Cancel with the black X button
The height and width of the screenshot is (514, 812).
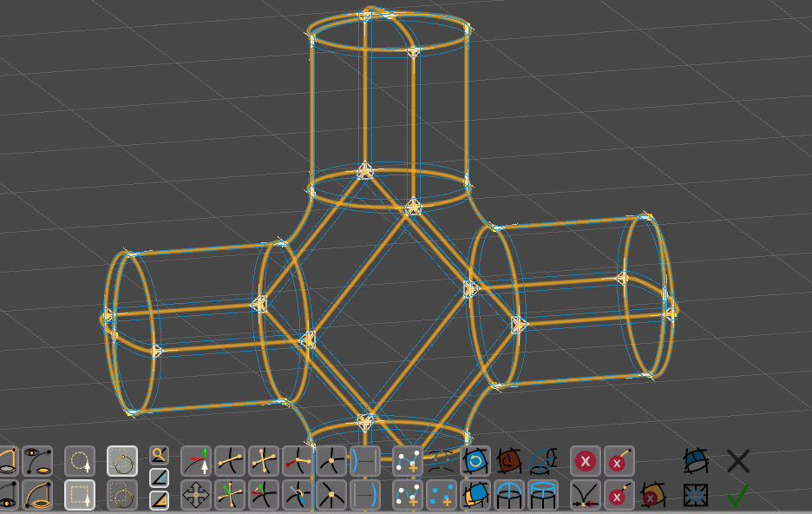tap(738, 461)
